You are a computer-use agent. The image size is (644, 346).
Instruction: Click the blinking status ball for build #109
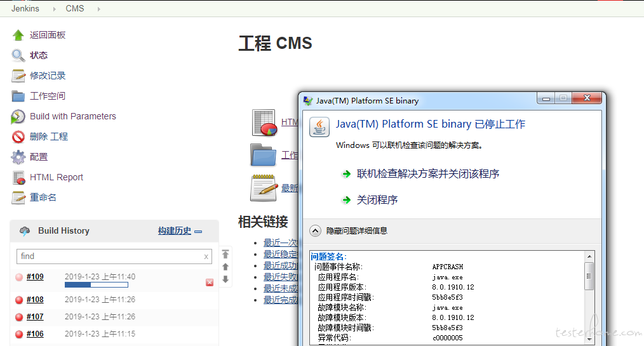pyautogui.click(x=19, y=277)
